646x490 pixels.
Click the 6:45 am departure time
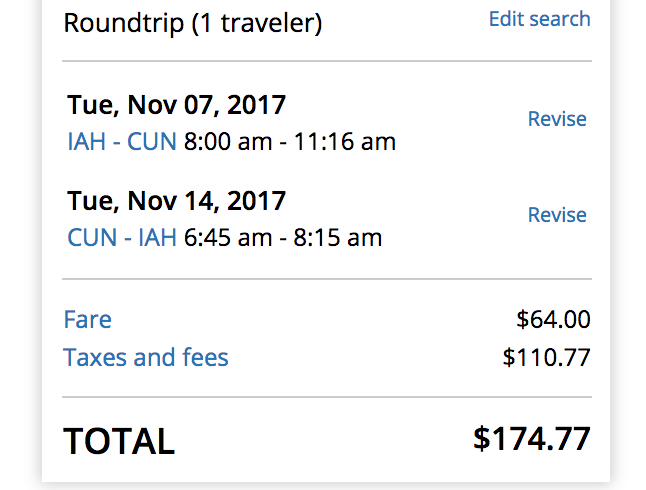coord(228,238)
